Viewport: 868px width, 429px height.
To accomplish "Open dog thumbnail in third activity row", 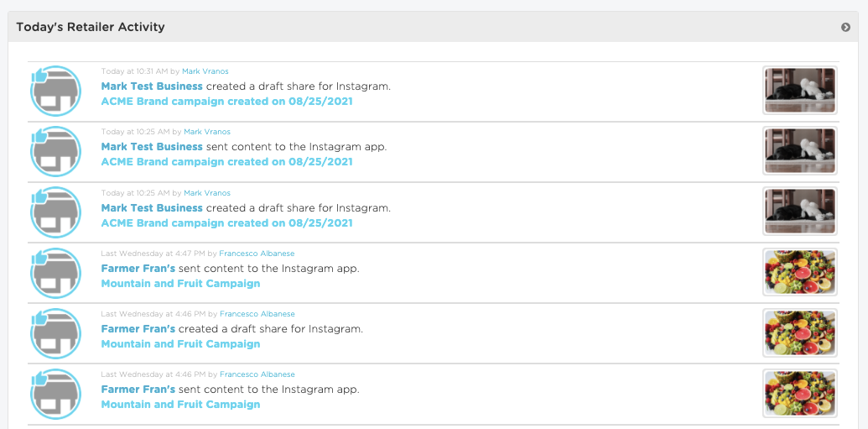I will (800, 212).
